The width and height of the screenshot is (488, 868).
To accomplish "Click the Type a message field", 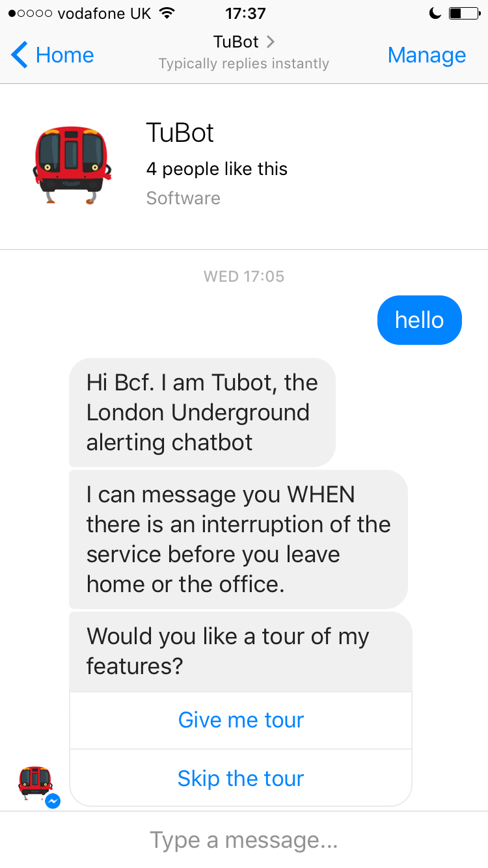I will point(244,839).
